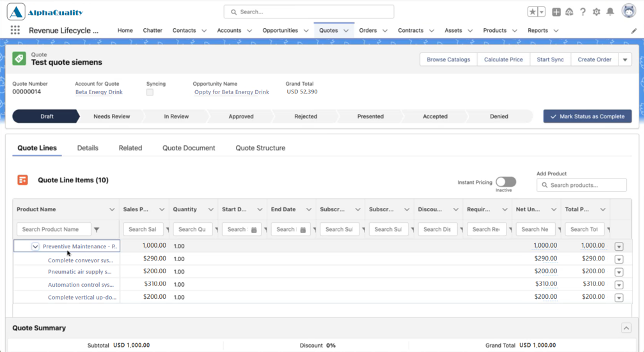Select the Needs Review path stage
This screenshot has width=644, height=352.
pos(111,116)
